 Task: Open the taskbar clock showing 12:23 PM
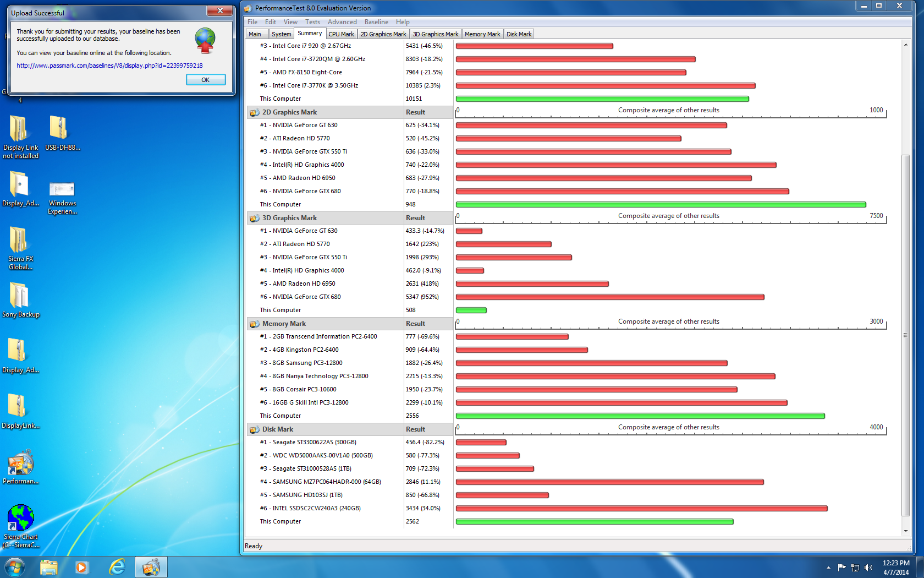896,568
